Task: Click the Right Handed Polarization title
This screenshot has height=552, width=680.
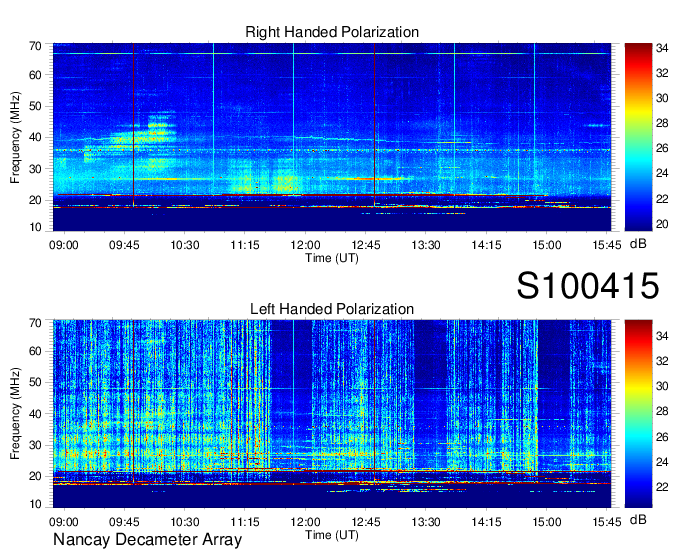Action: [332, 32]
